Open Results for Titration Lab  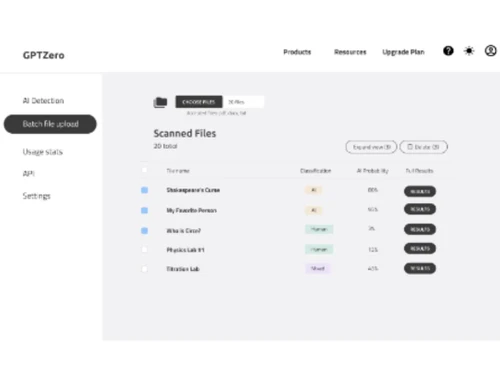[420, 268]
